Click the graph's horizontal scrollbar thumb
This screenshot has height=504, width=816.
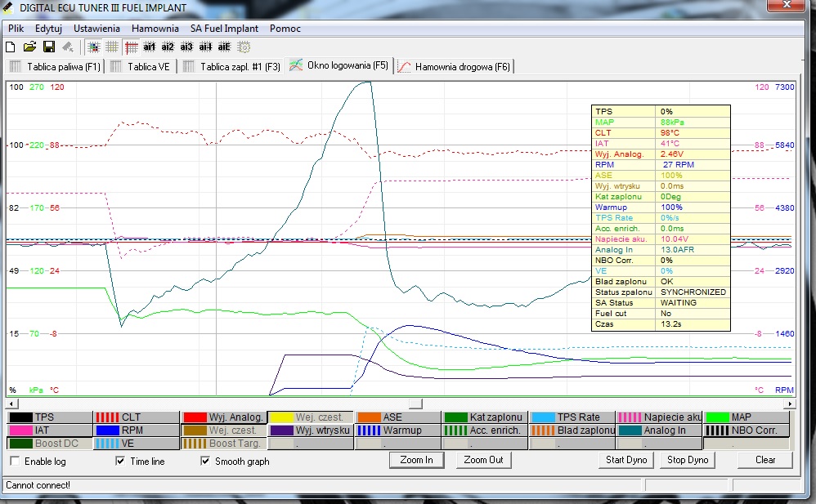point(415,404)
